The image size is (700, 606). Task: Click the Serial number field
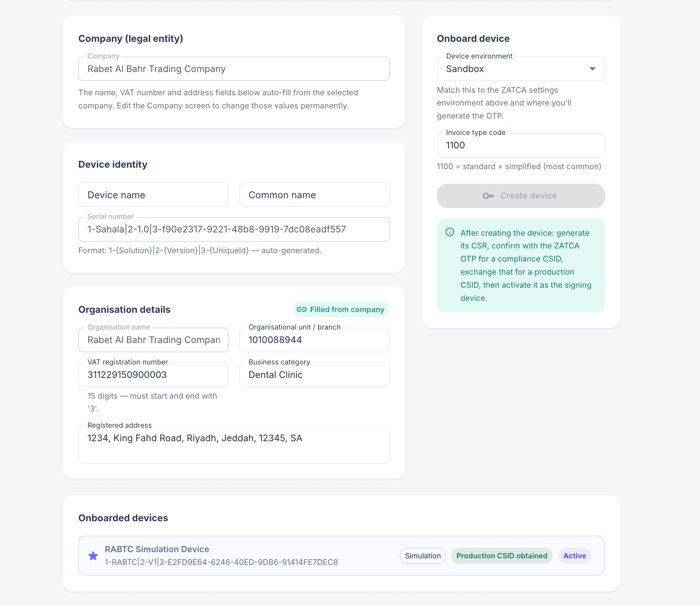[x=234, y=229]
